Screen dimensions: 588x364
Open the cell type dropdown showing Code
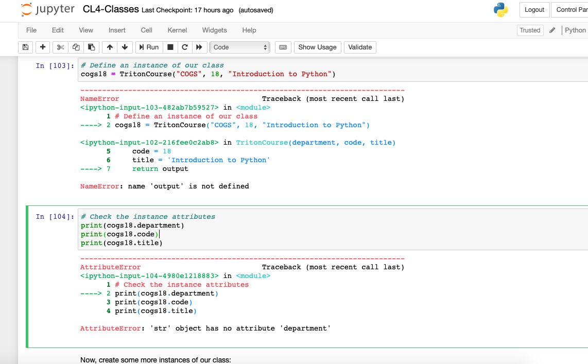pos(239,47)
